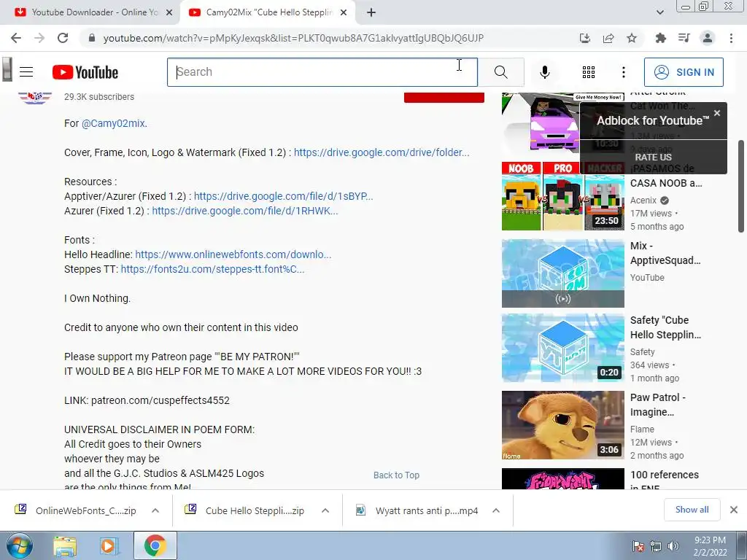Reload the current YouTube page
The width and height of the screenshot is (747, 560).
click(x=63, y=38)
